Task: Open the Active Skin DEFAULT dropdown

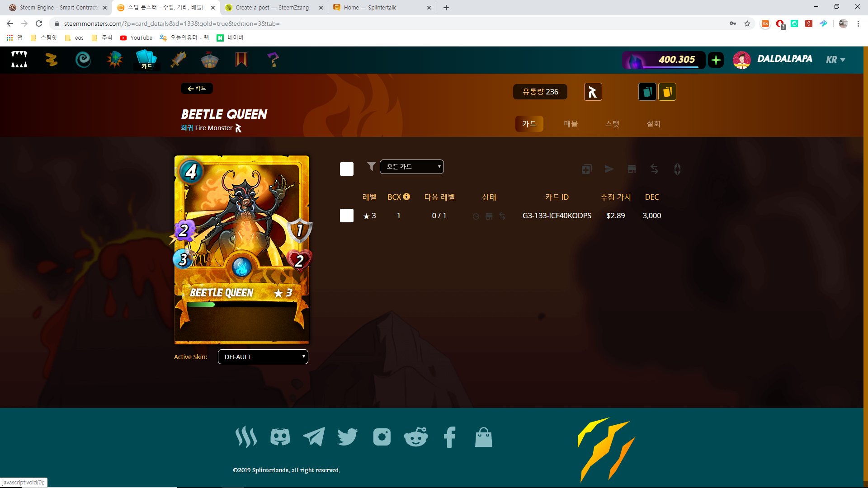Action: [x=263, y=357]
